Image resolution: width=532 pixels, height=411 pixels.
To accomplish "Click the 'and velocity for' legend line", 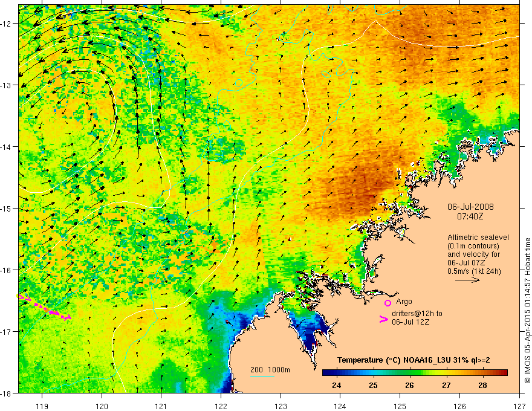I will pos(473,254).
